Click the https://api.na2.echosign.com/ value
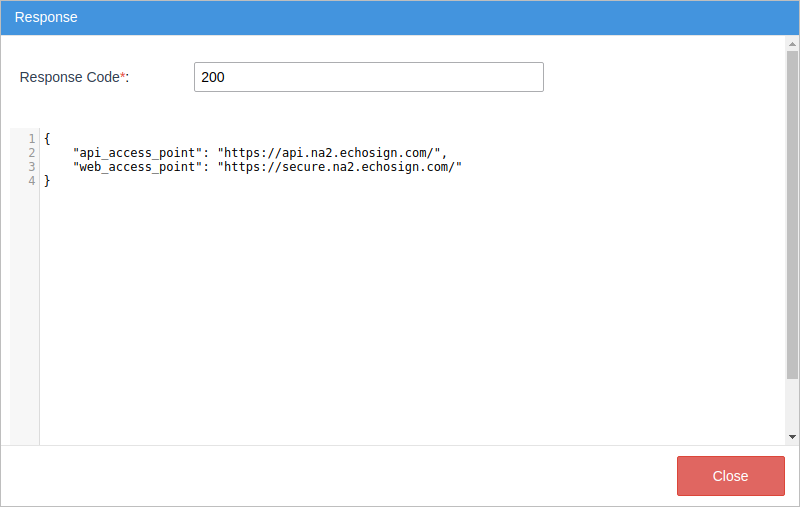Viewport: 800px width, 507px height. [329, 153]
